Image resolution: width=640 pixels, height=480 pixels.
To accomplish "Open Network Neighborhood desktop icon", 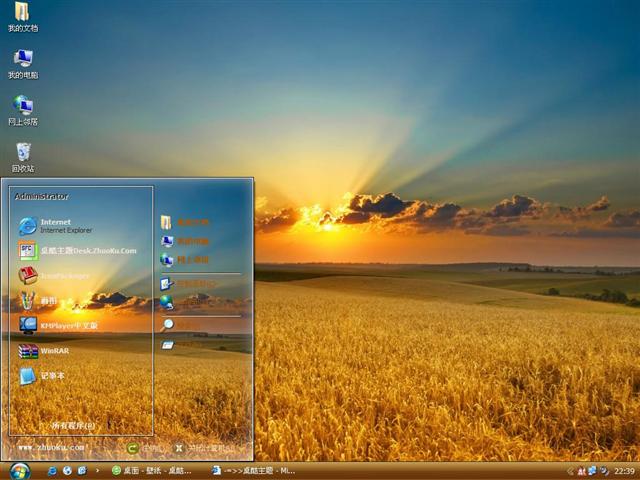I will (22, 106).
